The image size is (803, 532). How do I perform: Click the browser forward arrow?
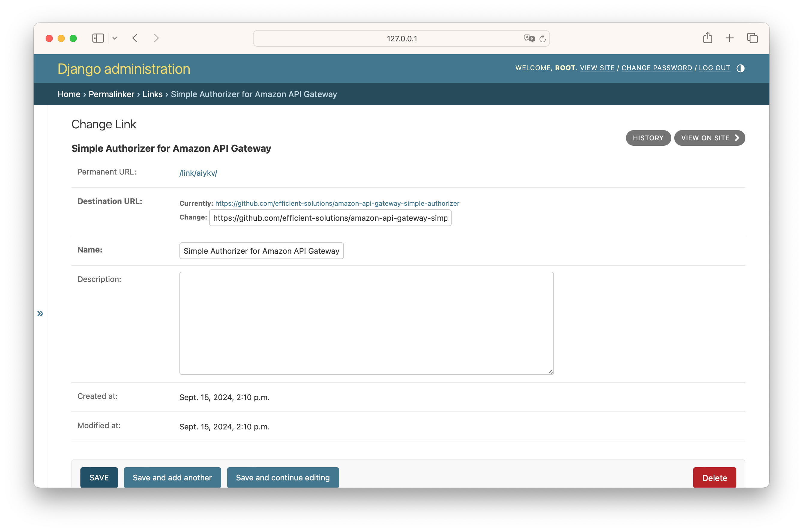click(x=156, y=38)
